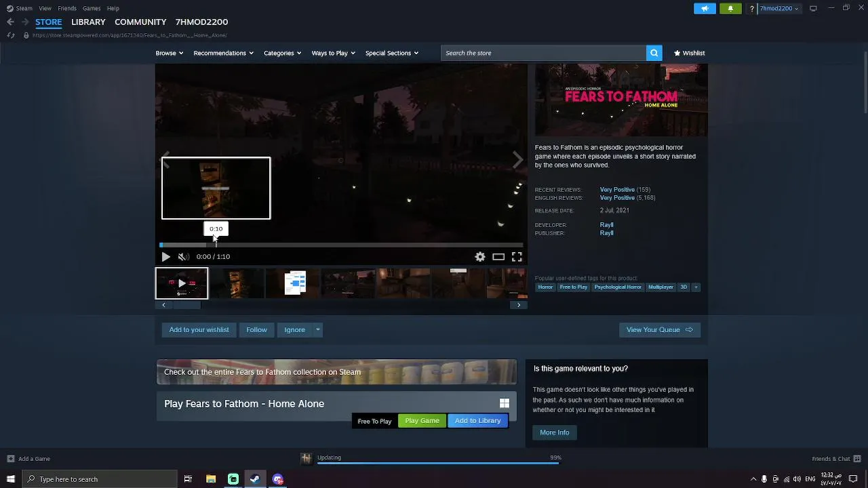The height and width of the screenshot is (488, 868).
Task: Switch to the COMMUNITY tab
Action: pyautogui.click(x=140, y=22)
